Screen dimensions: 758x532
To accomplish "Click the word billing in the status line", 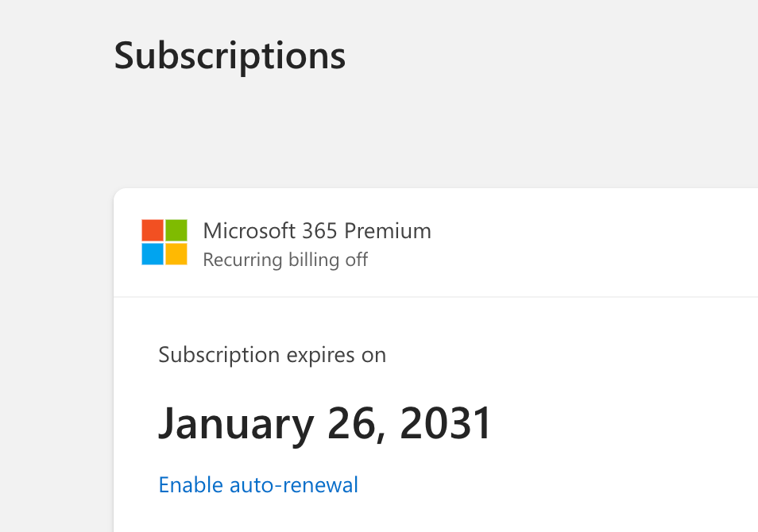I will click(314, 260).
